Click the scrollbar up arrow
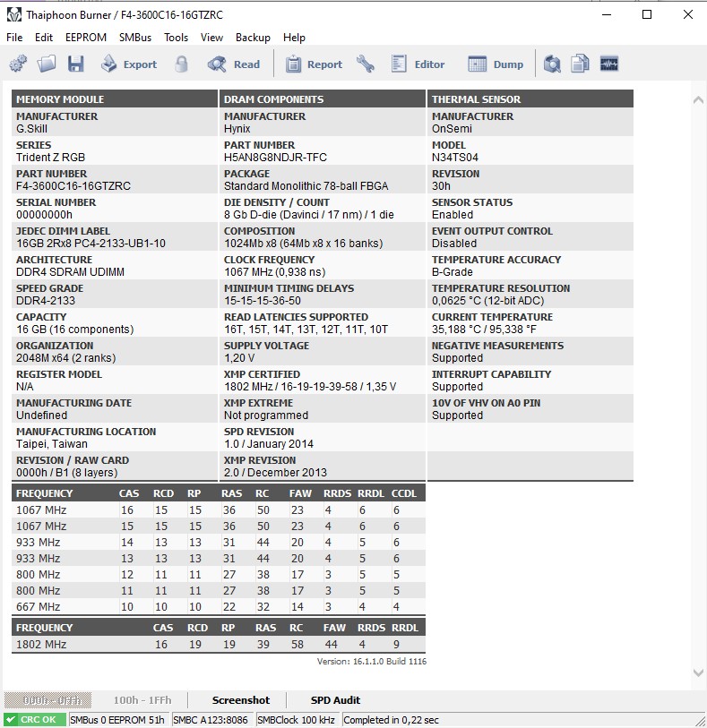The image size is (707, 728). [698, 99]
